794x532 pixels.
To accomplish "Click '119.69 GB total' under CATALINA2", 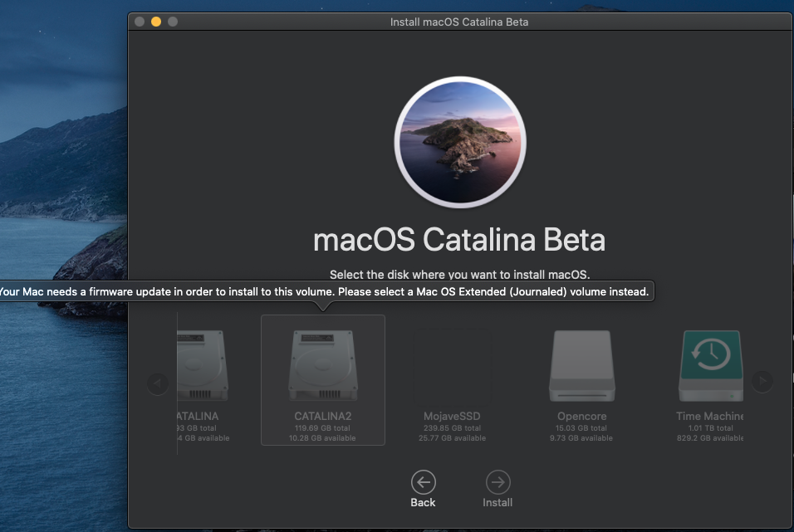I will coord(322,428).
